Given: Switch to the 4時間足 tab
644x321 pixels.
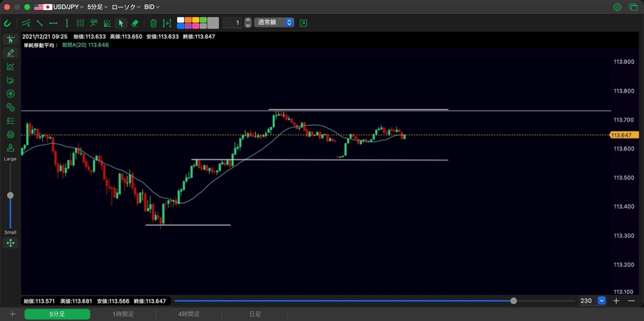Looking at the screenshot, I should coord(189,314).
